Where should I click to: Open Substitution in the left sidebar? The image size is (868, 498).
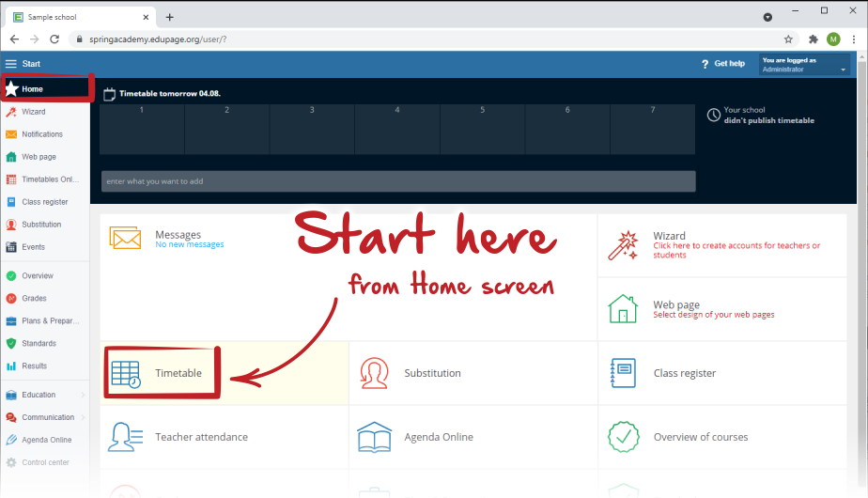pos(41,225)
